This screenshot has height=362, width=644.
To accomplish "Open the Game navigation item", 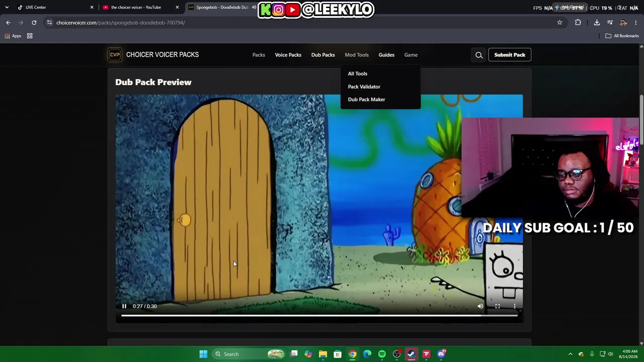I will point(411,55).
